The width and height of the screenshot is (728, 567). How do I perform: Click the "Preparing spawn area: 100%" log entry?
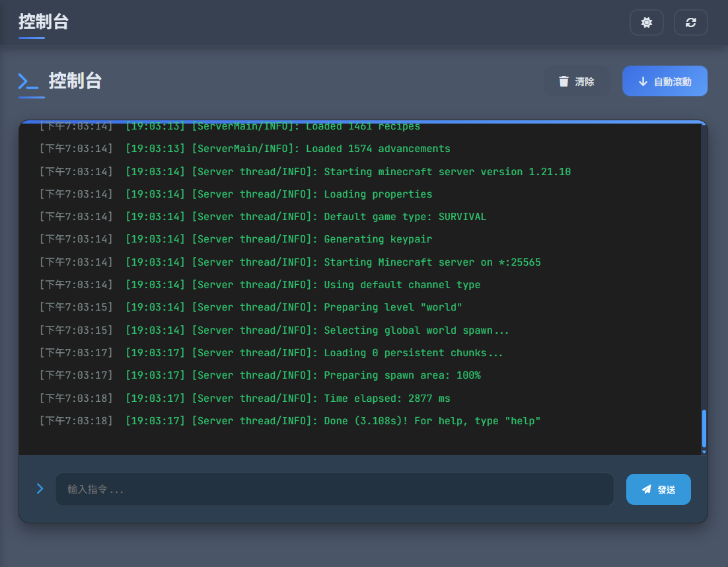(303, 375)
